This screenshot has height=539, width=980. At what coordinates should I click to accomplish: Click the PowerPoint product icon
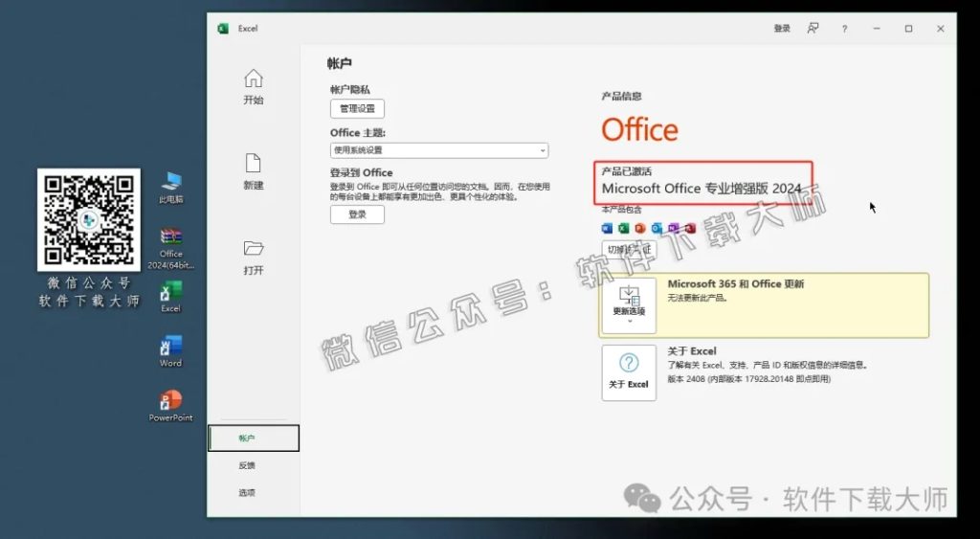tap(640, 228)
